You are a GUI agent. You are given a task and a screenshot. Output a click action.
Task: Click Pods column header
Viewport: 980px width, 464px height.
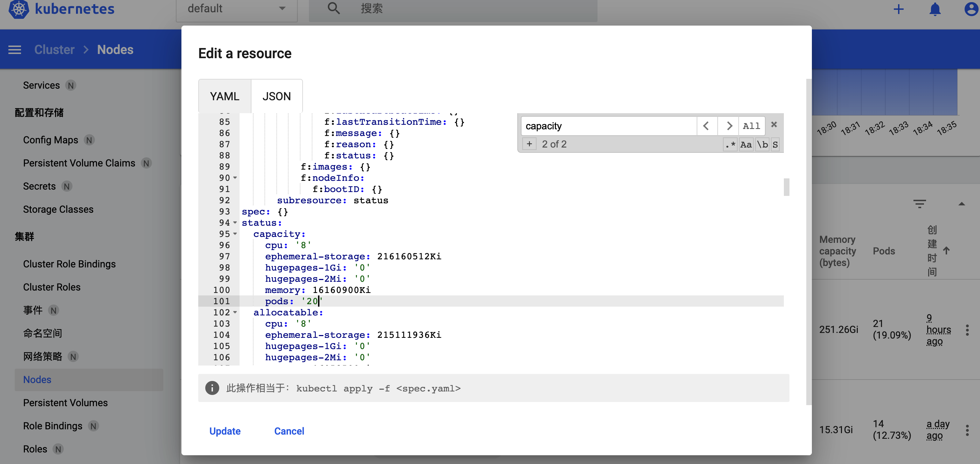point(883,251)
